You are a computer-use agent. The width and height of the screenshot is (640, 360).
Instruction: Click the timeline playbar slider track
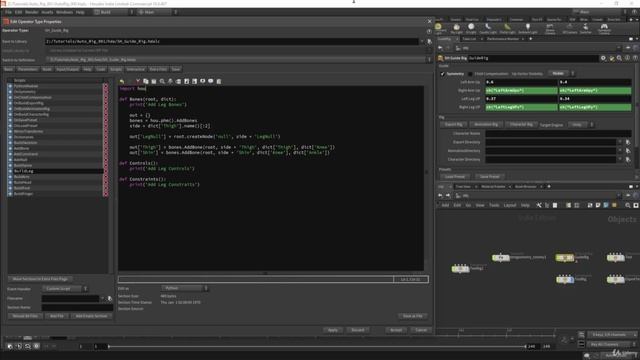tap(317, 347)
